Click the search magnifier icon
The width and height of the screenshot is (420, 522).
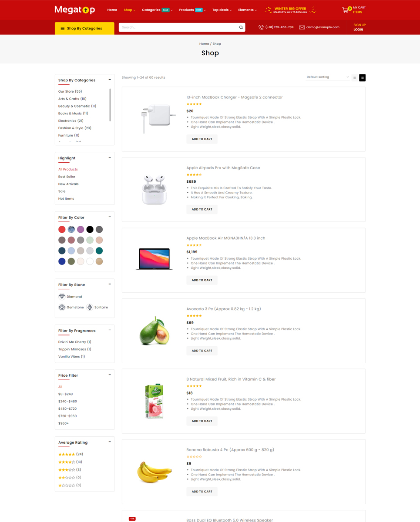click(241, 27)
